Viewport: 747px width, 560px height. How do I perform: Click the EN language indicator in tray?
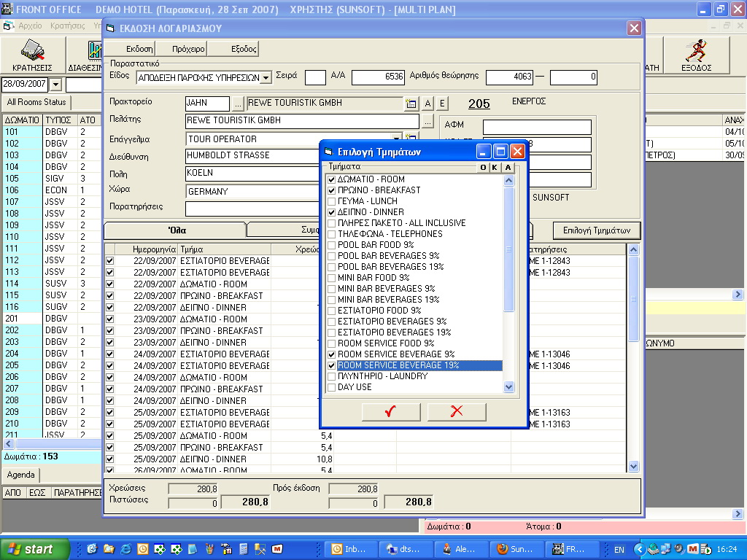(x=619, y=550)
